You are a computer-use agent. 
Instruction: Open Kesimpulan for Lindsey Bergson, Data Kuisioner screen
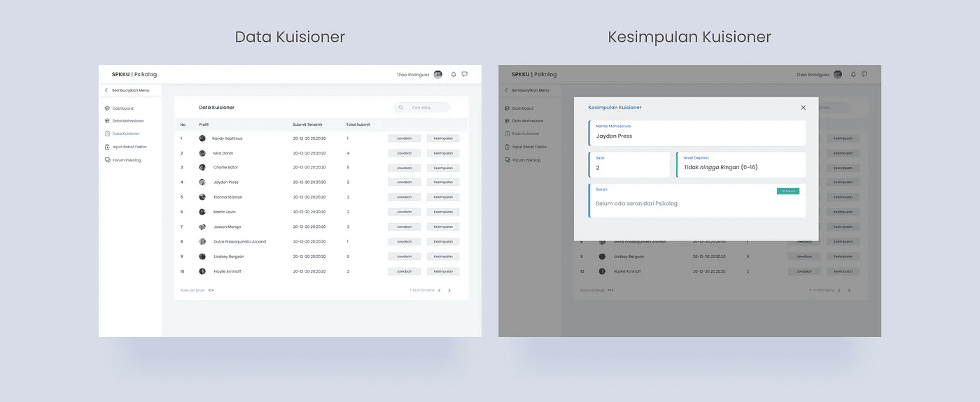(443, 257)
